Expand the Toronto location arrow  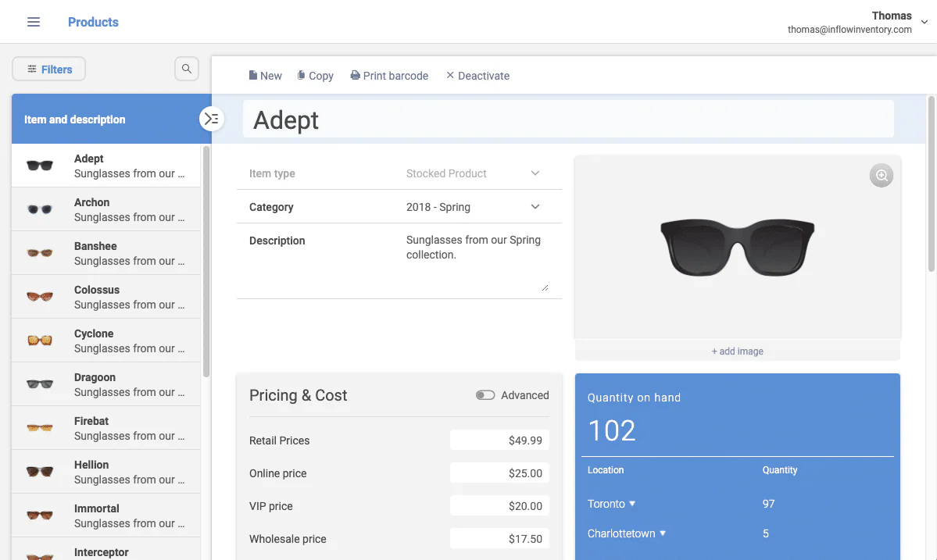click(632, 503)
